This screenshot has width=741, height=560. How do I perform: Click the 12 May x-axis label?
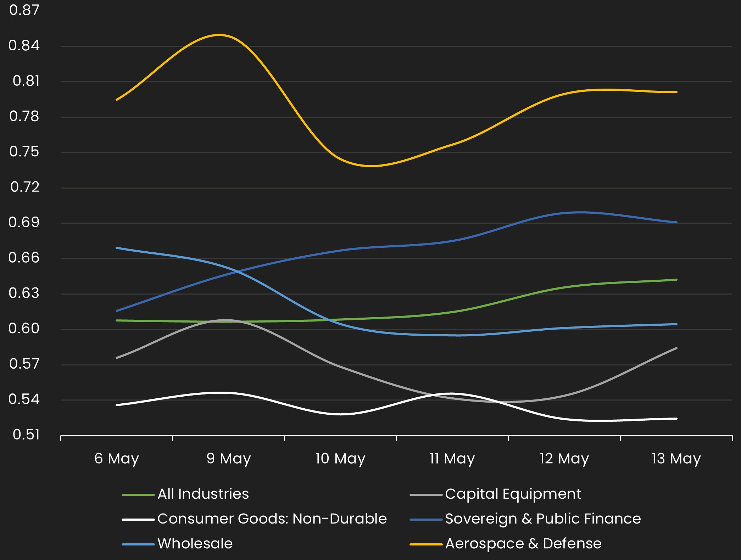564,459
